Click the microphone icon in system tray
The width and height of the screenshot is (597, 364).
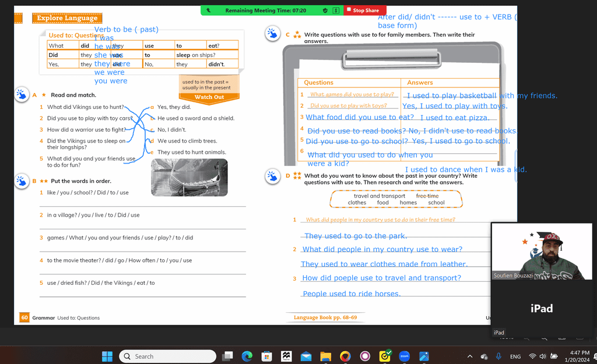[x=498, y=356]
